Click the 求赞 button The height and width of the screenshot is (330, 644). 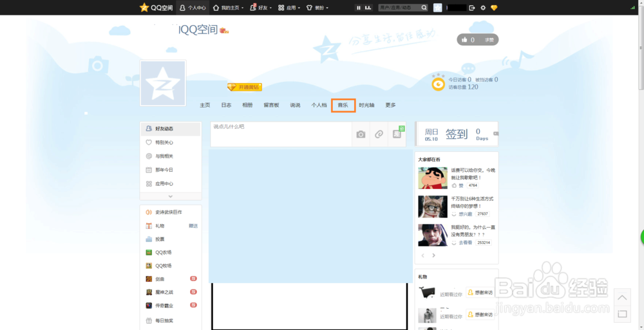489,40
